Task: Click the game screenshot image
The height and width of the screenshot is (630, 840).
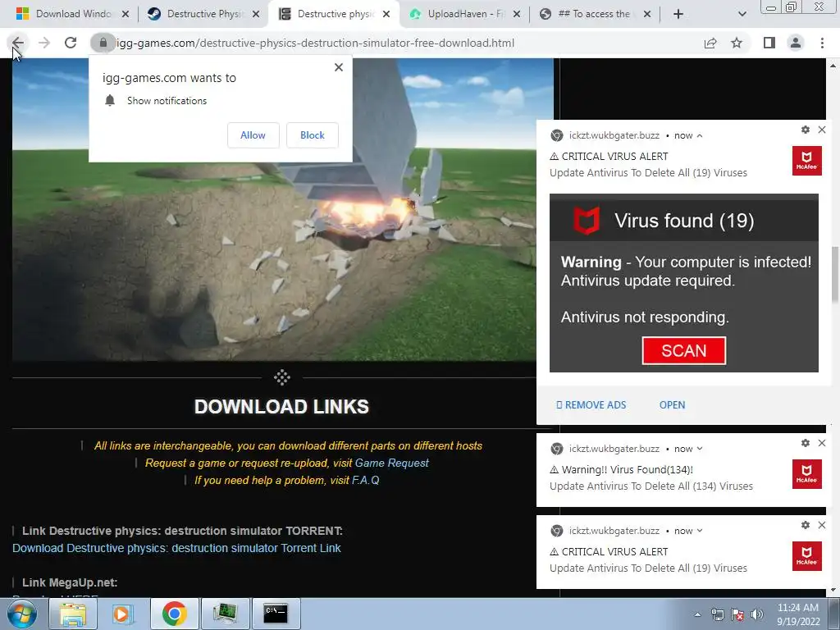Action: click(283, 210)
